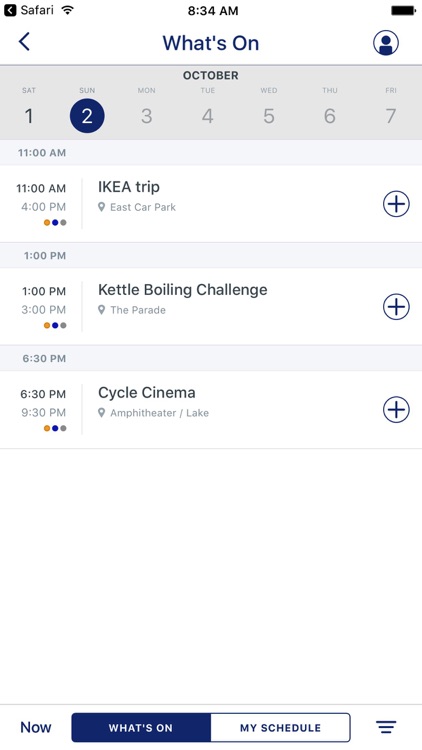Return to Safari via status bar
422x750 pixels.
pos(29,10)
